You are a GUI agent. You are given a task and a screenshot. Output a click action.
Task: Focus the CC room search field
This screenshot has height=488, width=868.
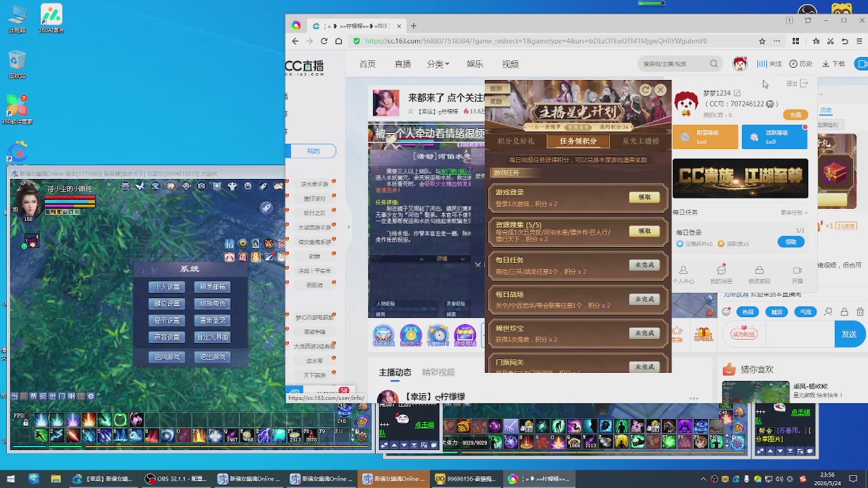tap(673, 64)
